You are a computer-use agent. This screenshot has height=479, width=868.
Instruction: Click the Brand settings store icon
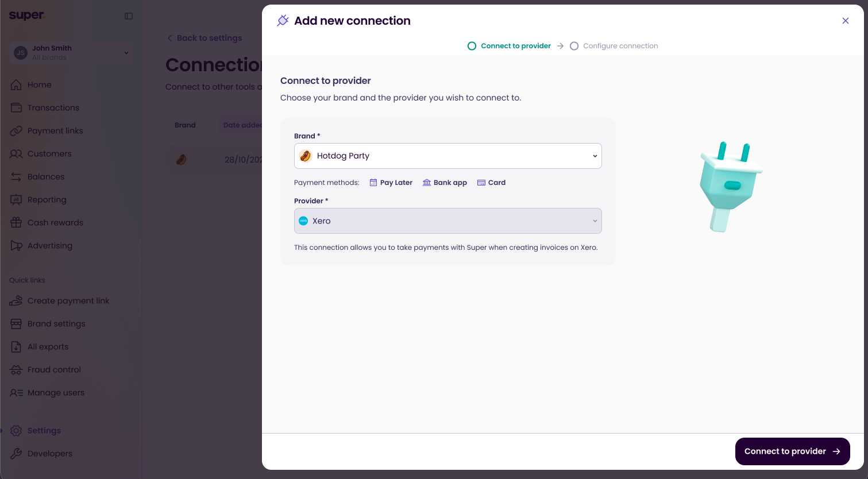coord(16,324)
